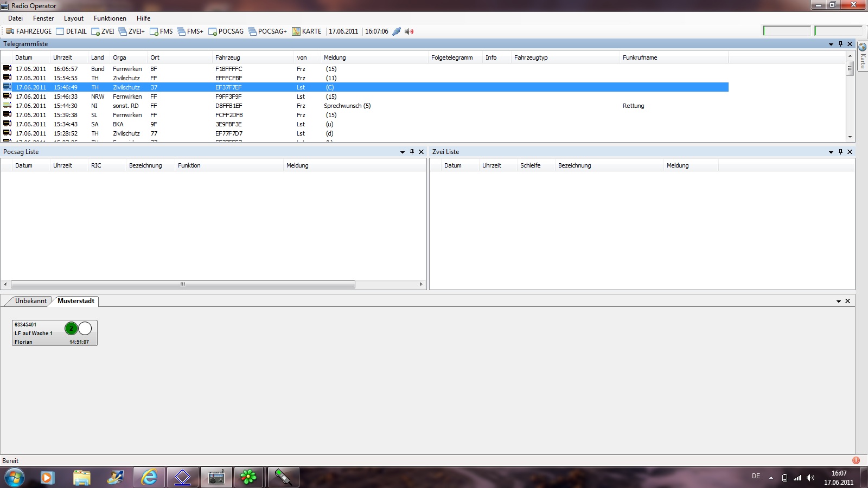Viewport: 868px width, 488px height.
Task: Open the vehicle tabs panel dropdown arrow
Action: click(x=839, y=301)
